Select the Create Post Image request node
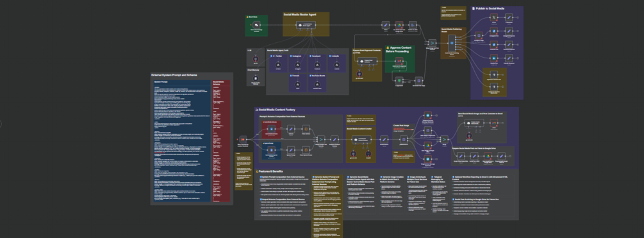644x238 pixels. [x=404, y=140]
